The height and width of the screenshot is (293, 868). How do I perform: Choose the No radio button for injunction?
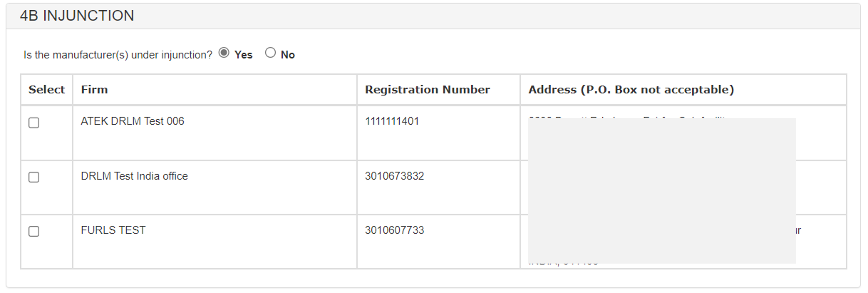click(270, 53)
